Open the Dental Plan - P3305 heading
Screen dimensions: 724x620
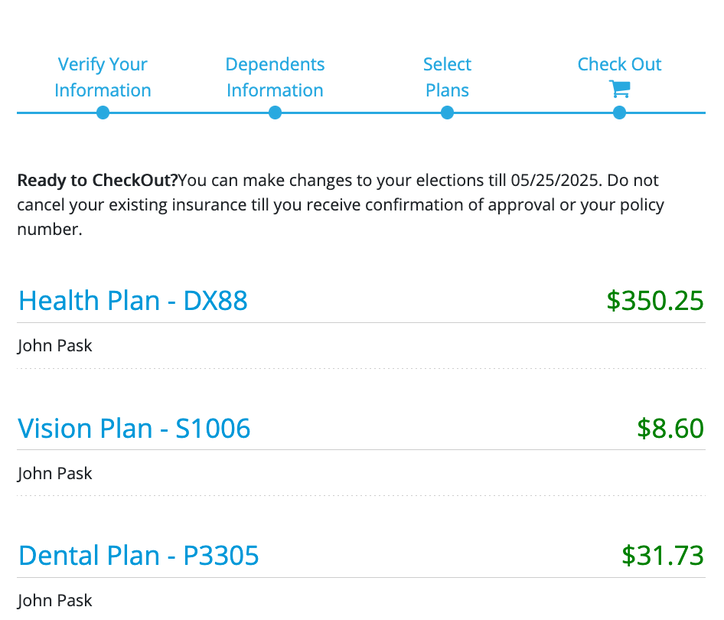pos(139,555)
